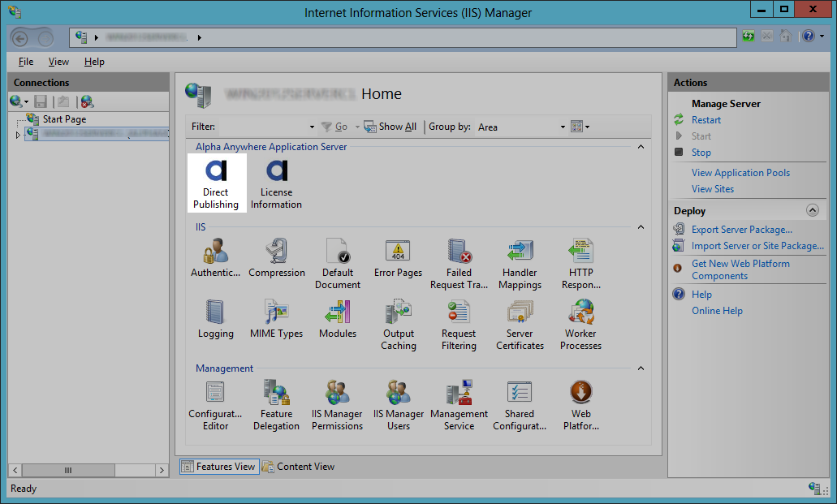The image size is (837, 504).
Task: Open the Error Pages feature
Action: (399, 258)
